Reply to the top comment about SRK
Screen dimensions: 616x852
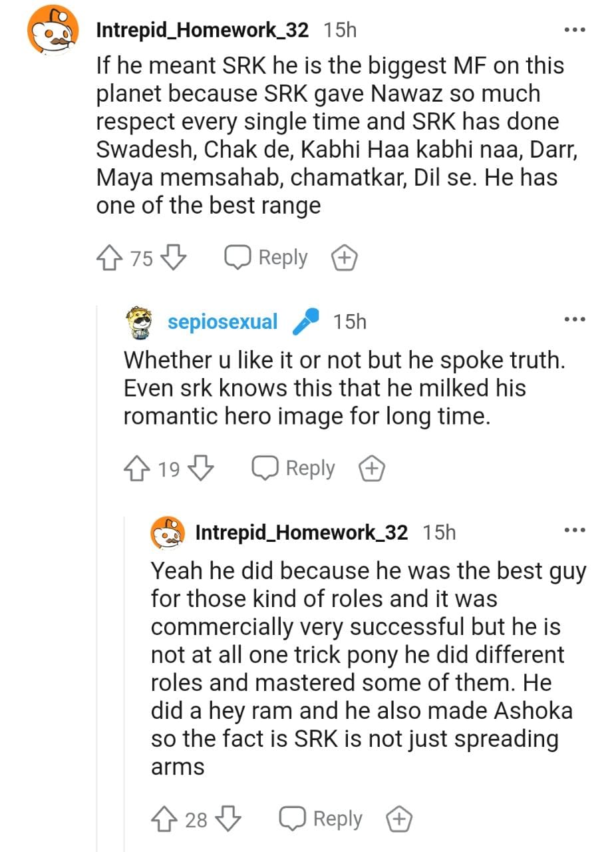267,258
